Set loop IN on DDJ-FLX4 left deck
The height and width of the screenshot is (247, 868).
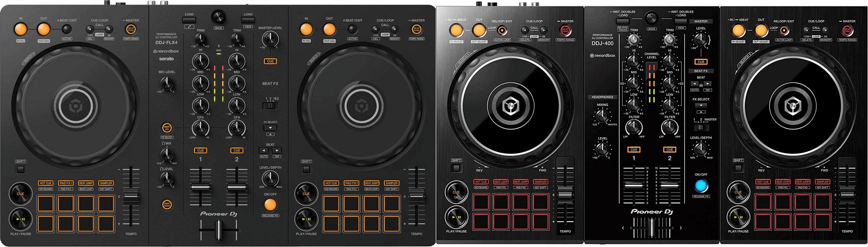[x=21, y=30]
